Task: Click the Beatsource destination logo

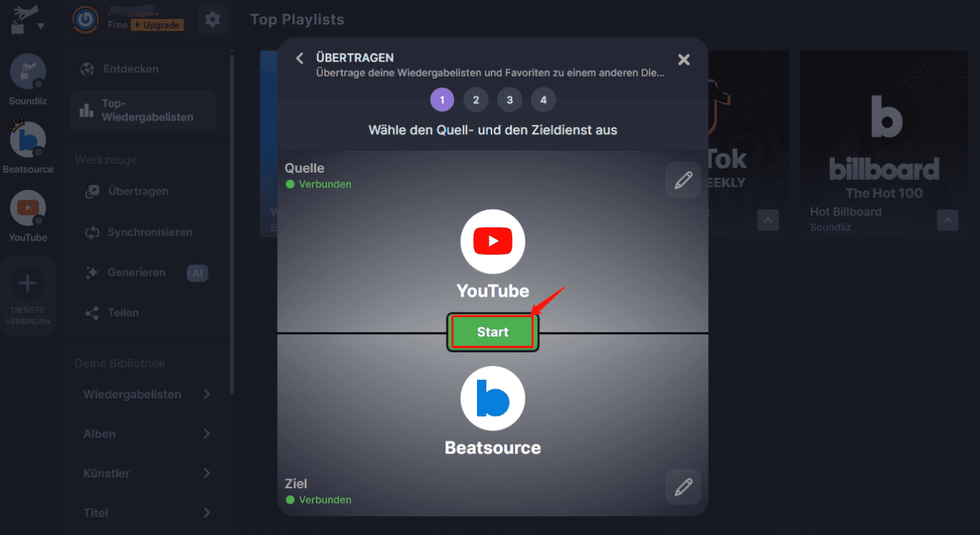Action: tap(493, 399)
